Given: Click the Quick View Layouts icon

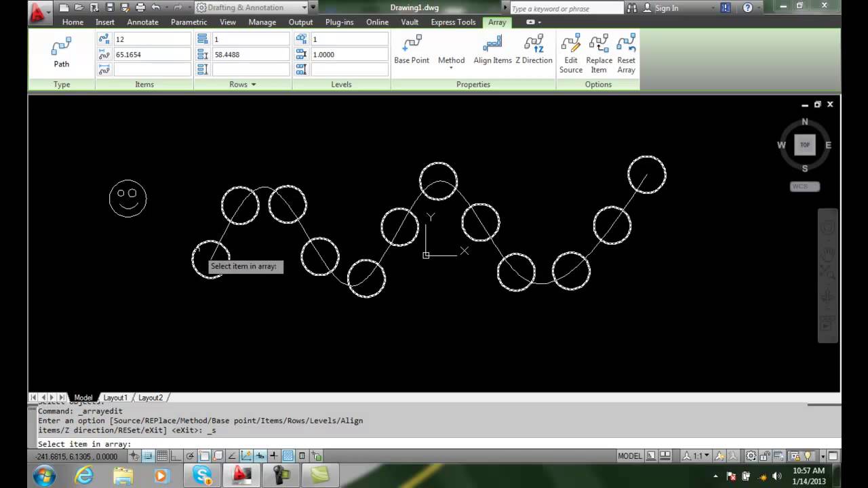Looking at the screenshot, I should coord(650,456).
